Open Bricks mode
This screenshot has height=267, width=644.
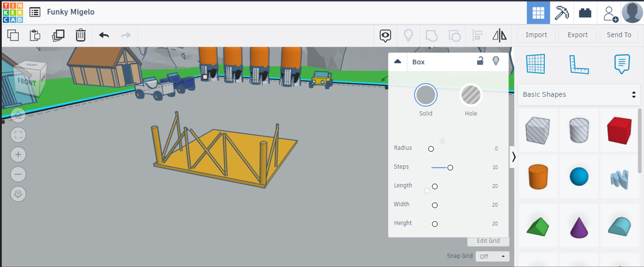[x=585, y=13]
